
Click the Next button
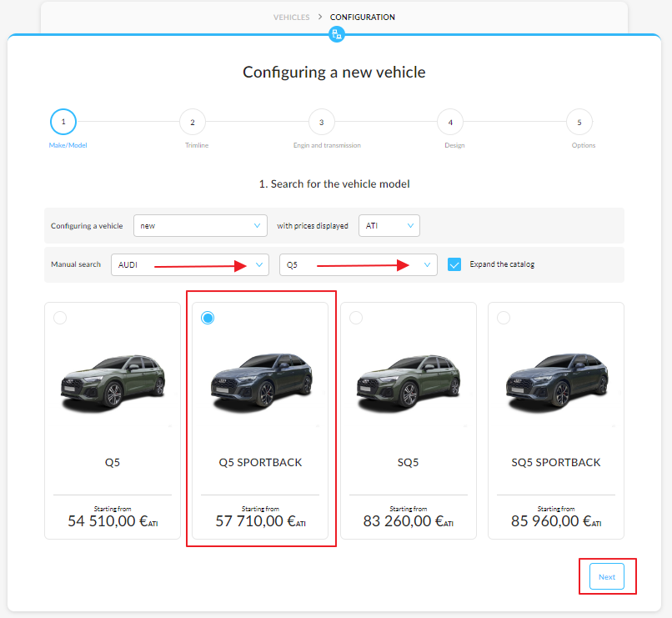pos(607,577)
